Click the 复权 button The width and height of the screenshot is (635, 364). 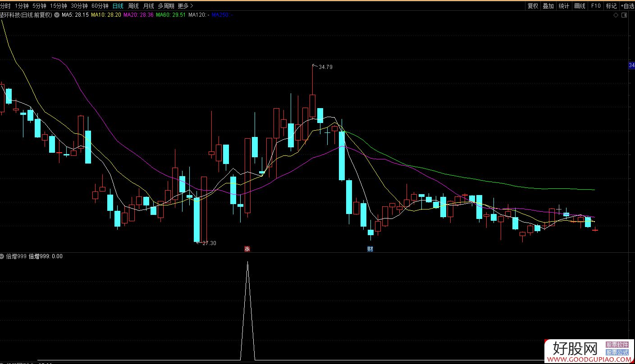(533, 6)
